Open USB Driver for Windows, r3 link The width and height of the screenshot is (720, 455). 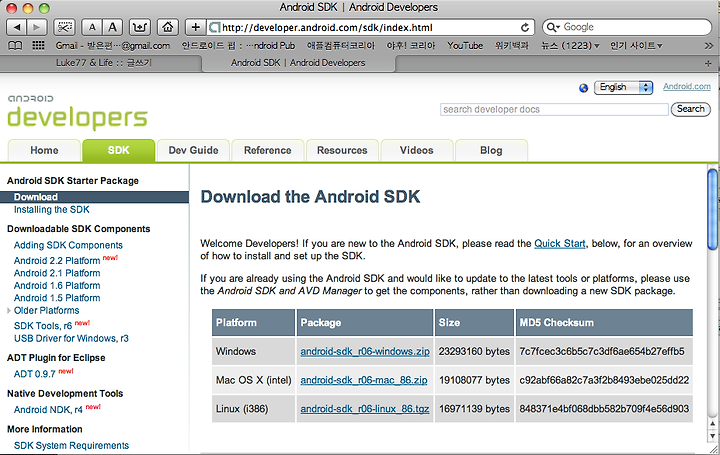pos(71,338)
